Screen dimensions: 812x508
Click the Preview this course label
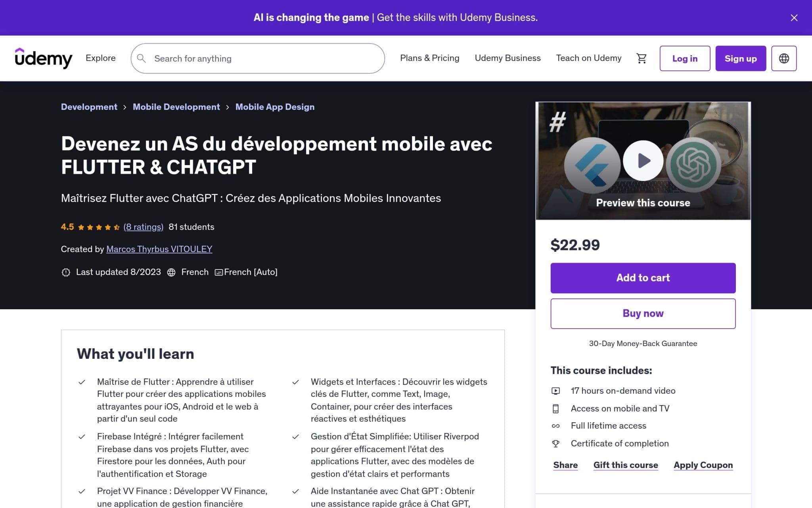pyautogui.click(x=643, y=203)
